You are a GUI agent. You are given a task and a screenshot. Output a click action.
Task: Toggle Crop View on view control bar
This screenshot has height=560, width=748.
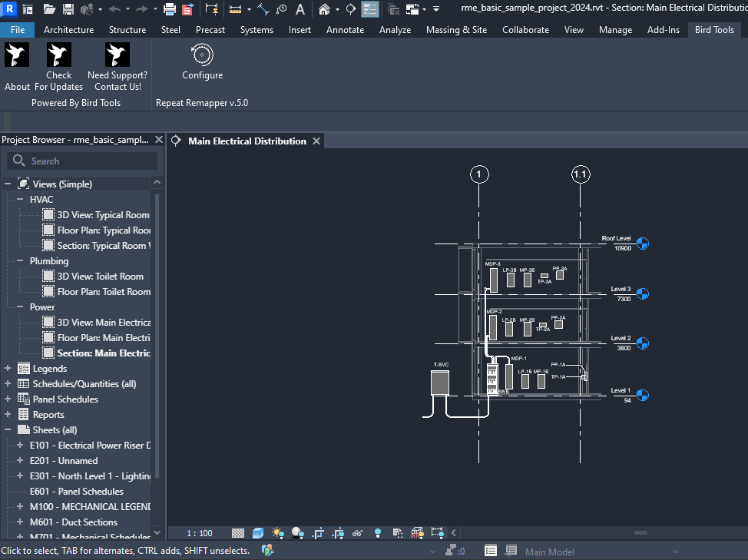point(318,533)
